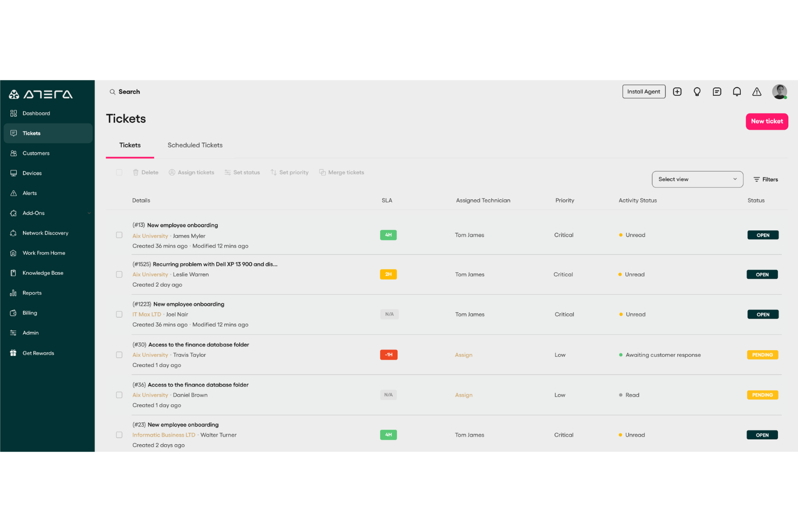Select Get Rewards in the sidebar menu

(x=38, y=353)
